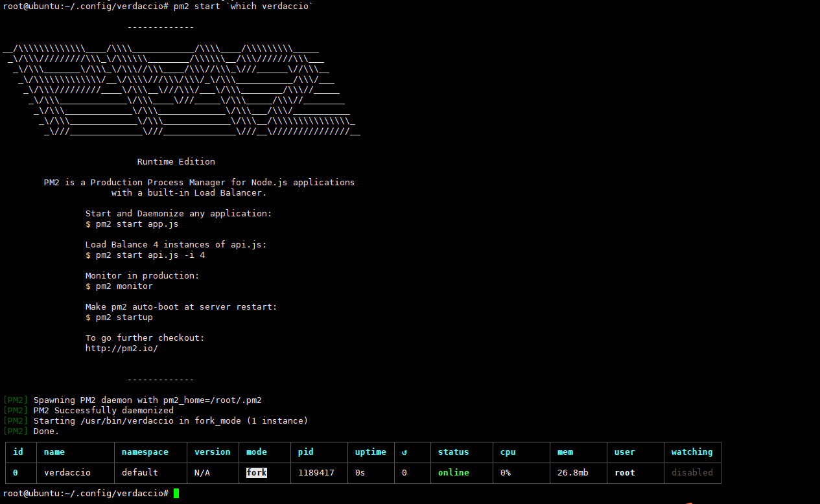The height and width of the screenshot is (504, 820).
Task: Click the 'Monitor in production:' line
Action: click(143, 276)
